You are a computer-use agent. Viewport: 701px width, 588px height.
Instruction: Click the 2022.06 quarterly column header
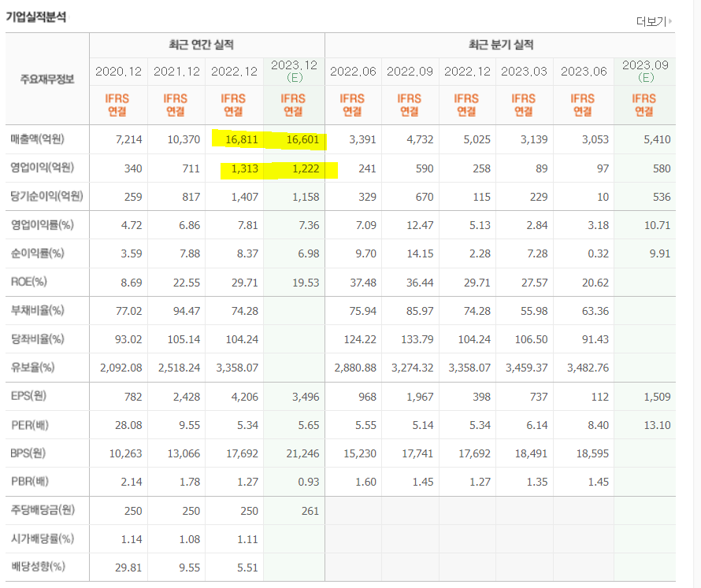tap(353, 72)
